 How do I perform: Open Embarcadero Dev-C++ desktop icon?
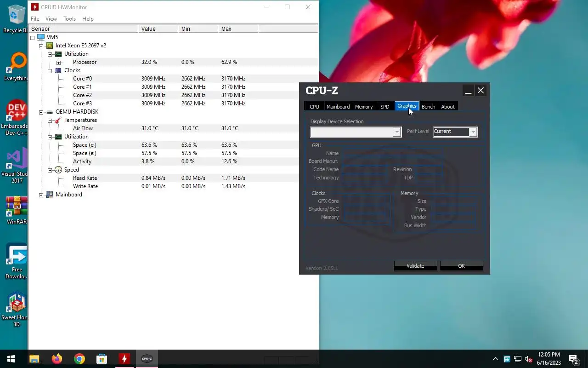tap(16, 118)
